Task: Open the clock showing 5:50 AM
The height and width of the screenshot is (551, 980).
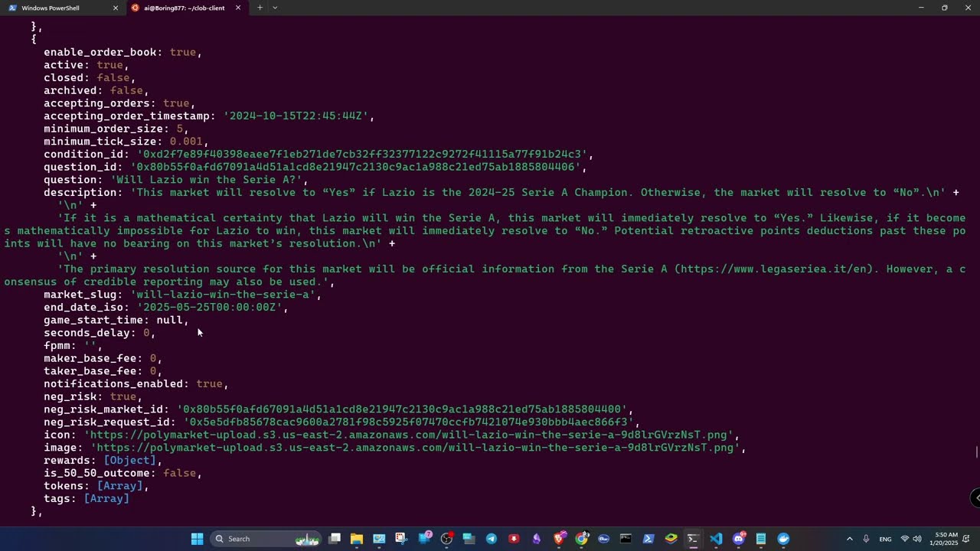Action: click(x=946, y=539)
